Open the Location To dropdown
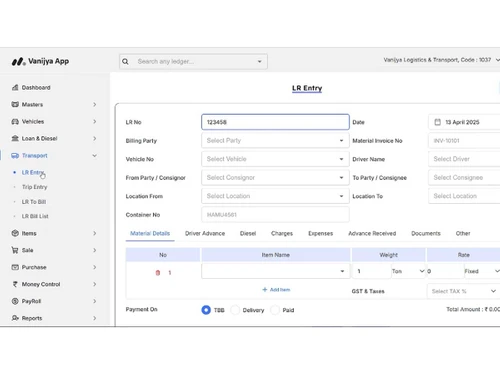 [x=464, y=196]
